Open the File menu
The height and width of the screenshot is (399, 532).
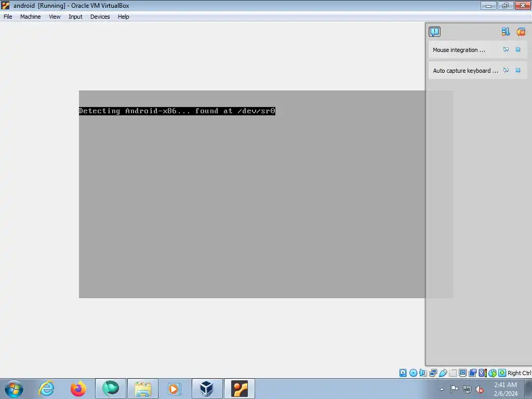pyautogui.click(x=8, y=17)
